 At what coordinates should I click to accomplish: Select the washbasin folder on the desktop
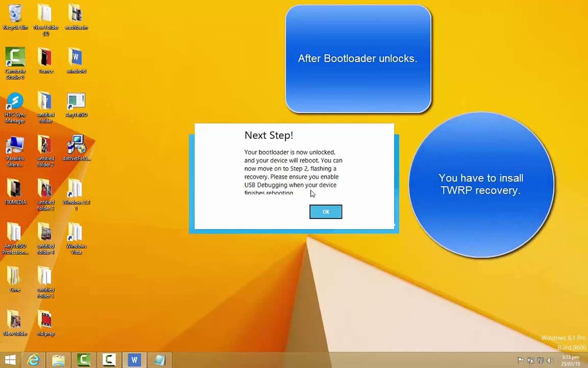pyautogui.click(x=76, y=17)
